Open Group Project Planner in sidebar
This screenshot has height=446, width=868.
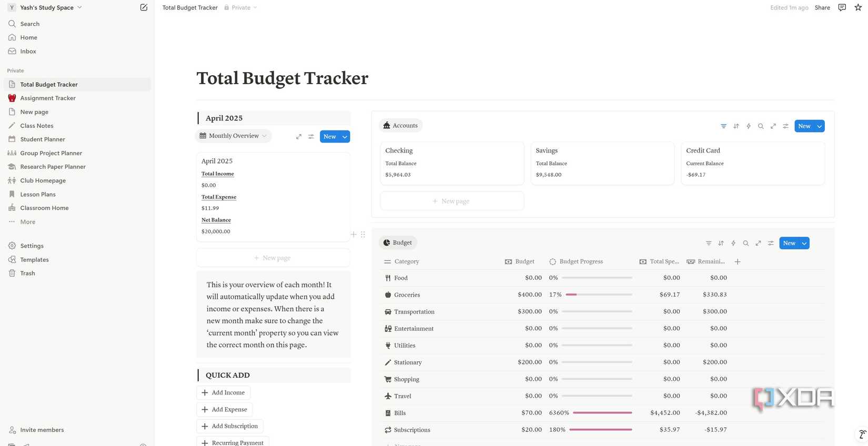[77, 153]
